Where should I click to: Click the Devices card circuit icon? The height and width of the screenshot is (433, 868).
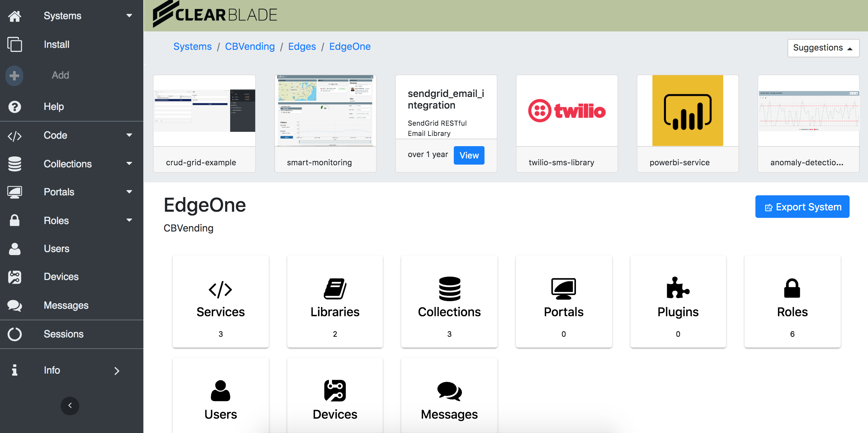[335, 390]
